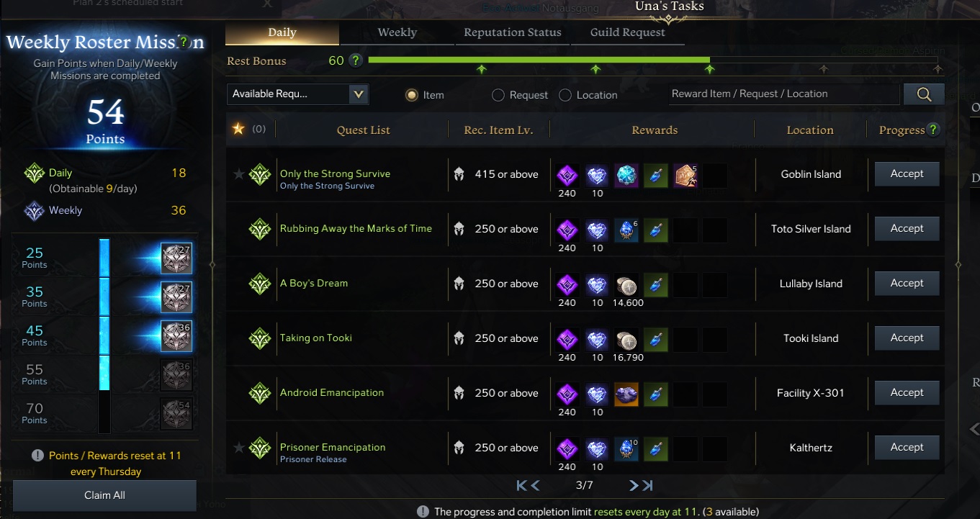This screenshot has width=980, height=519.
Task: Click the Claim All button
Action: 104,495
